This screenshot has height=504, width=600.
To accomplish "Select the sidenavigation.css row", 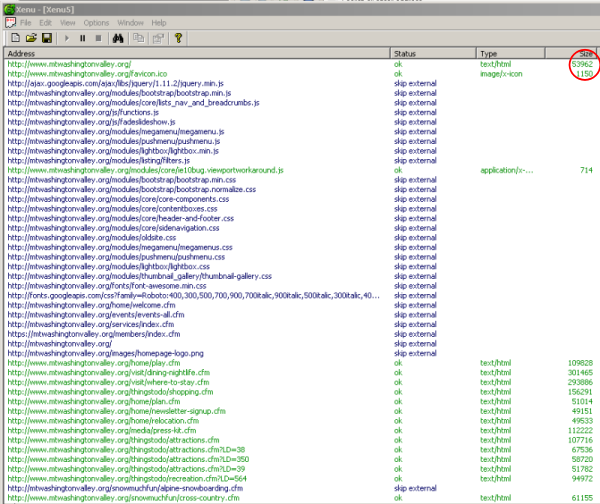I will click(300, 228).
